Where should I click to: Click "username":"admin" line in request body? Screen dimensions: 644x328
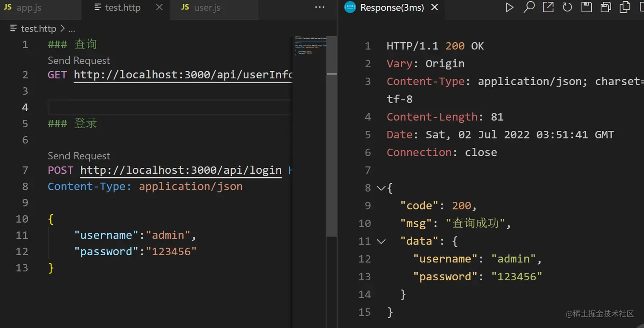135,235
